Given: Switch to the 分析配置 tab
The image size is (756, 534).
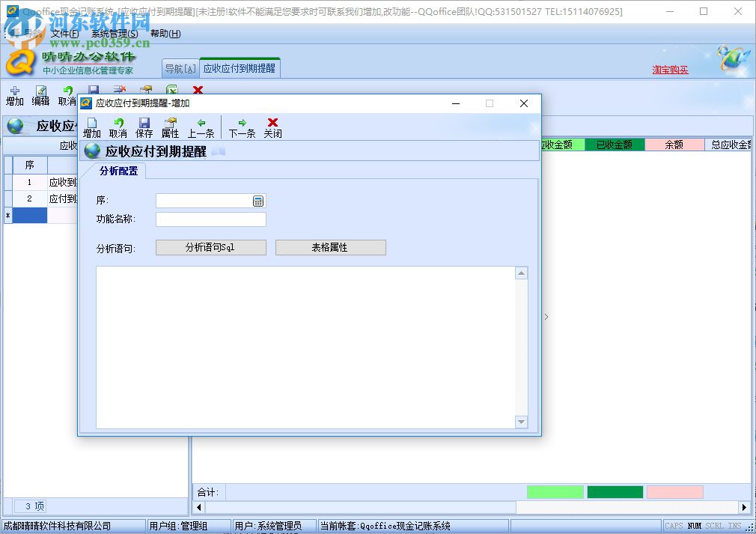Looking at the screenshot, I should (x=117, y=171).
